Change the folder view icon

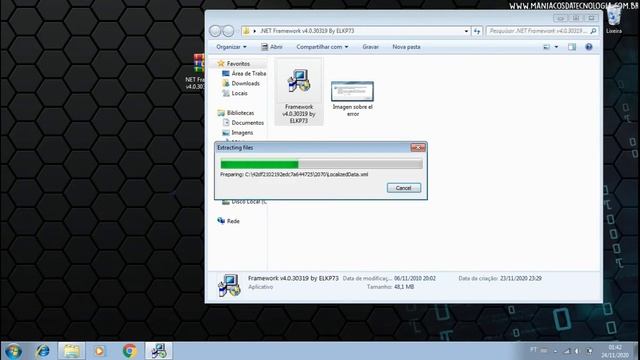[x=547, y=47]
